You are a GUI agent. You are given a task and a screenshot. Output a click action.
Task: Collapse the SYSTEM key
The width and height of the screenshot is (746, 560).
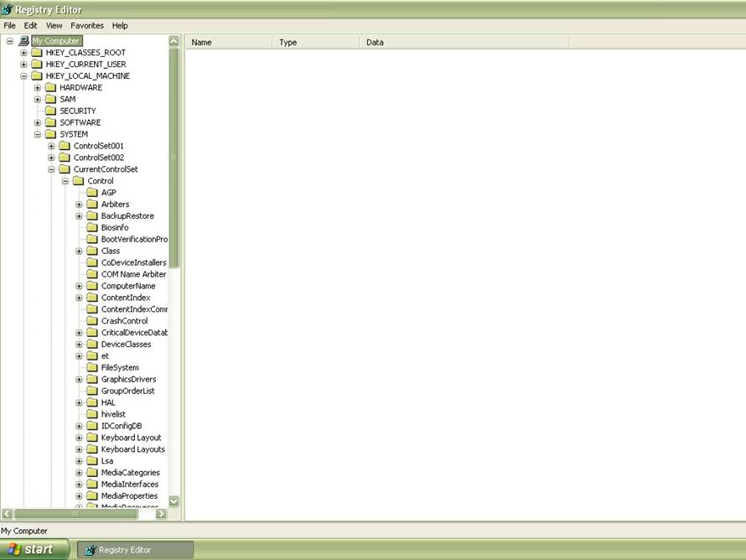(37, 134)
